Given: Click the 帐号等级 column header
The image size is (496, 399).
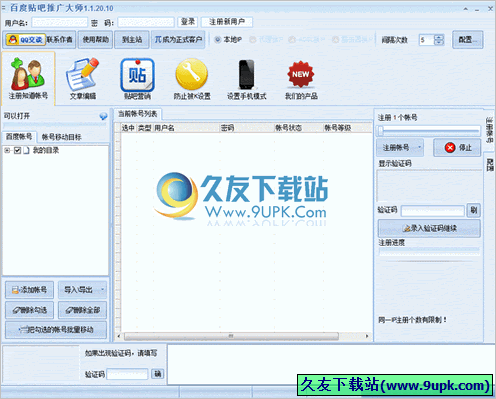Looking at the screenshot, I should [348, 128].
